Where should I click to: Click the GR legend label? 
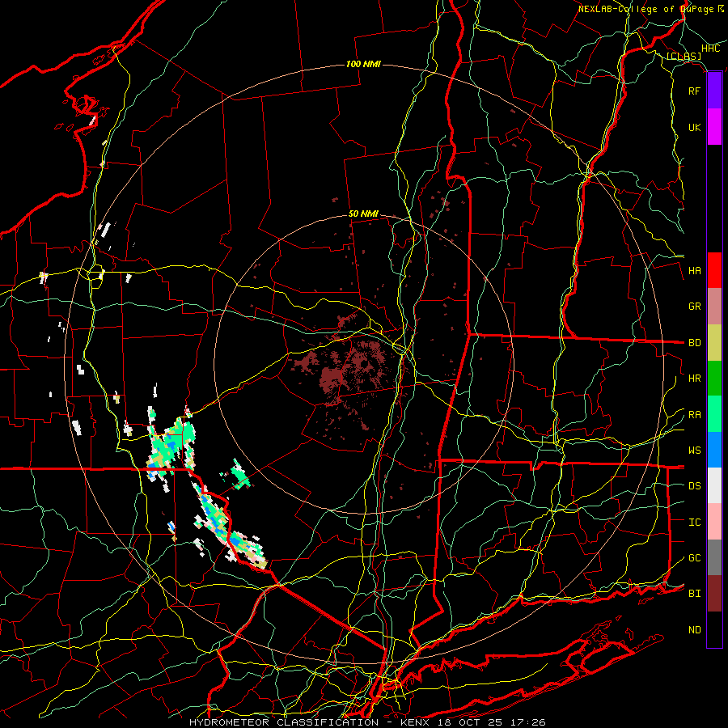pyautogui.click(x=694, y=307)
